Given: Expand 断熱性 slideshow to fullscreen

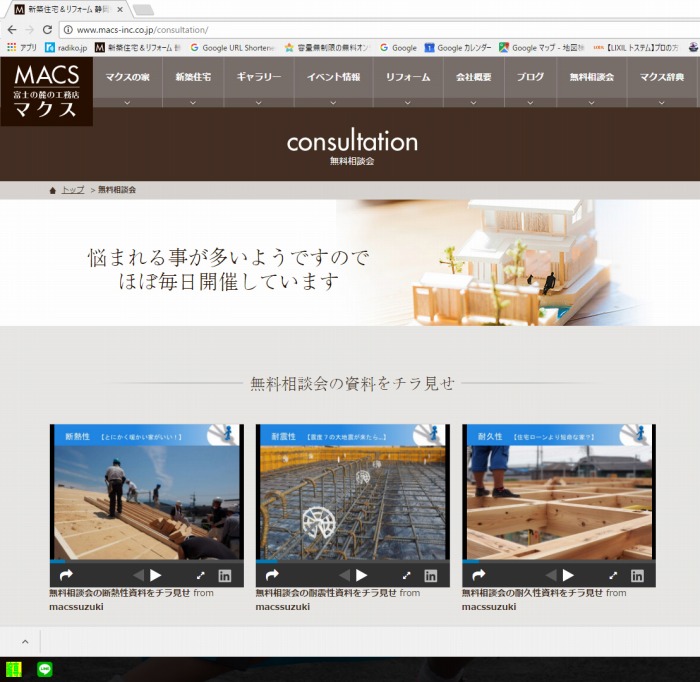Looking at the screenshot, I should (200, 576).
